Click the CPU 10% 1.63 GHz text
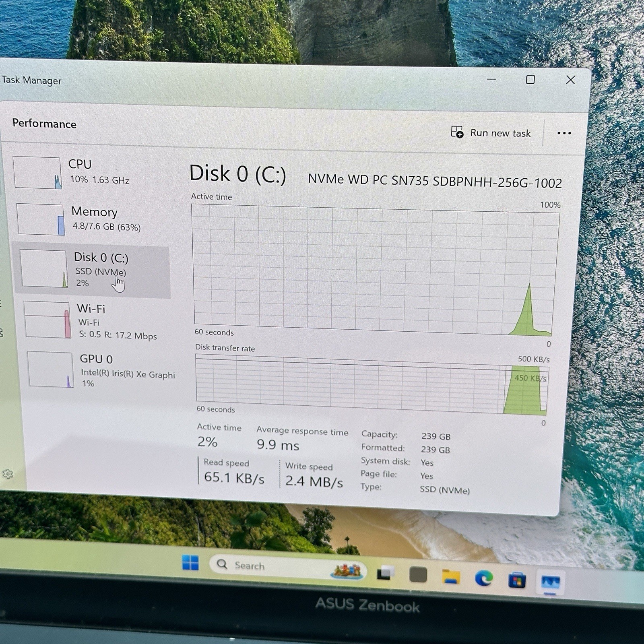This screenshot has width=644, height=644. point(99,180)
